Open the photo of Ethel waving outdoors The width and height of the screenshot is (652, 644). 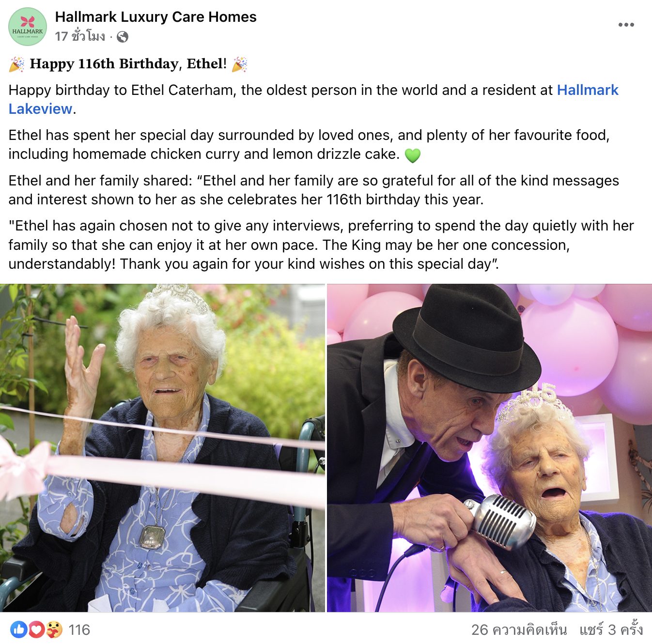(x=162, y=448)
